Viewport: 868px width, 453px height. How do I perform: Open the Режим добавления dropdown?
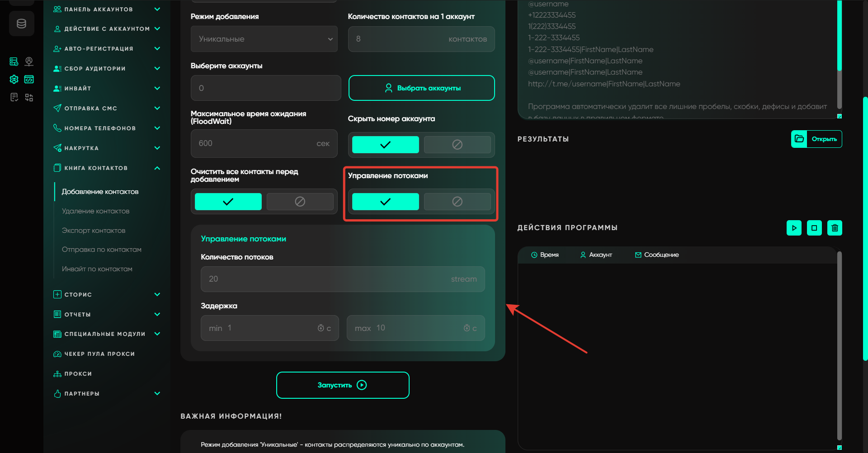[264, 39]
